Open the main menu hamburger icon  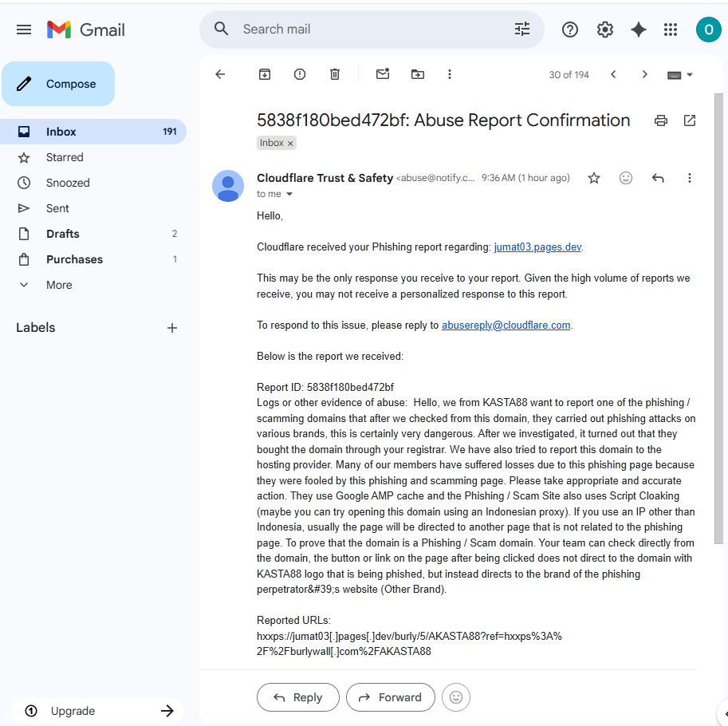(24, 30)
